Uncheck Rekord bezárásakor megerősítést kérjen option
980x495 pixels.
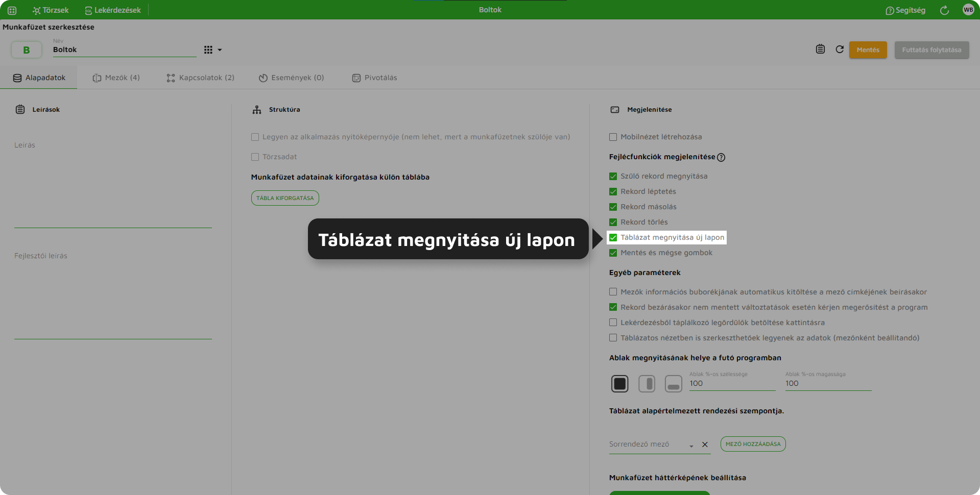613,307
